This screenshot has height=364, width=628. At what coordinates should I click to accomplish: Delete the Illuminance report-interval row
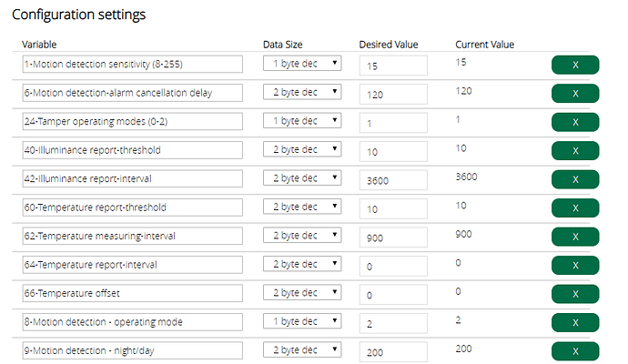click(x=575, y=179)
